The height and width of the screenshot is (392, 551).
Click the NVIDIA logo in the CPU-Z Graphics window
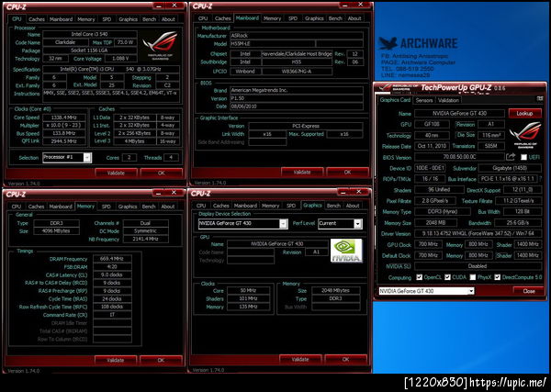click(x=346, y=251)
